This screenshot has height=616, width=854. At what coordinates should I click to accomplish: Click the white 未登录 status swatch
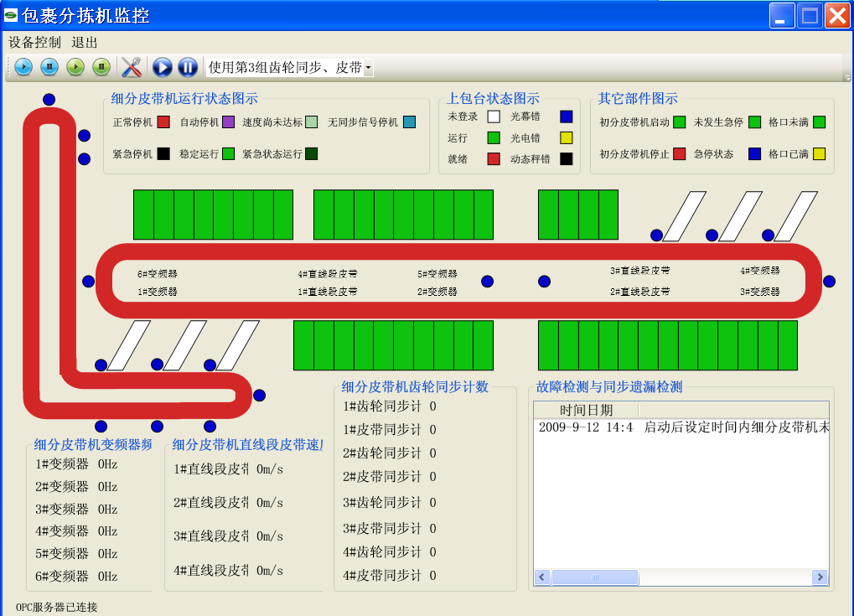[x=494, y=116]
